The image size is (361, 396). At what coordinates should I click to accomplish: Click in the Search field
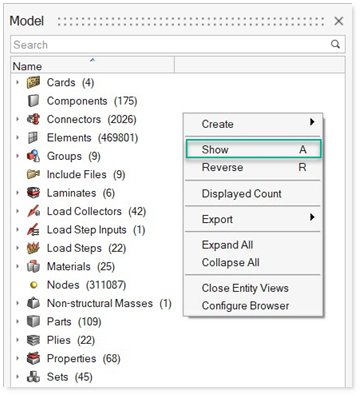[x=170, y=44]
